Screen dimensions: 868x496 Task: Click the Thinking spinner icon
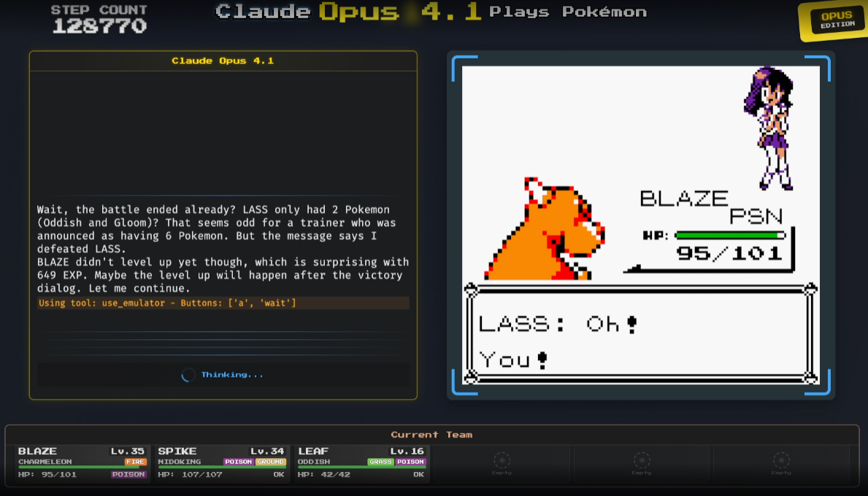pos(188,375)
